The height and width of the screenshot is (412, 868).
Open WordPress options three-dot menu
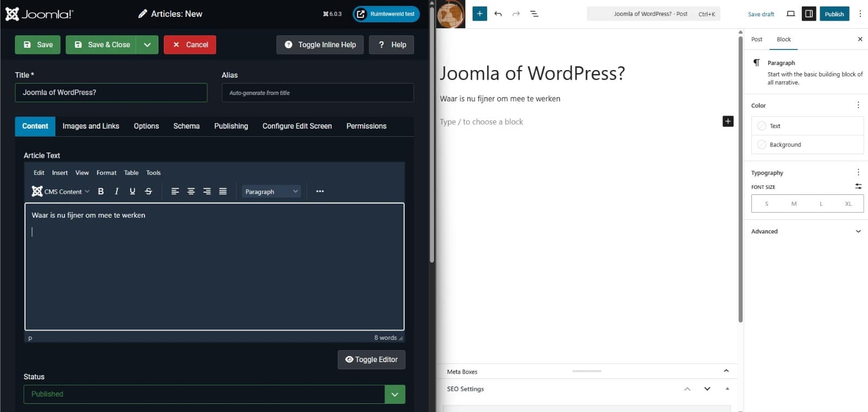coord(860,14)
